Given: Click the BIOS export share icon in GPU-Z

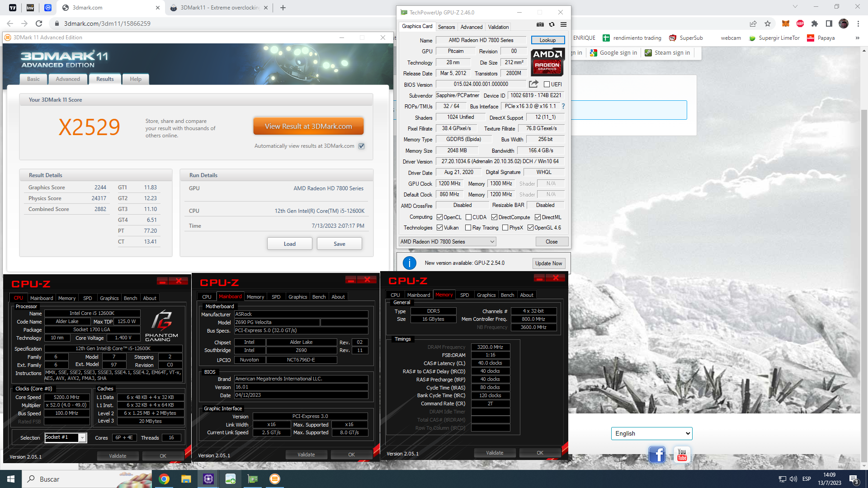Looking at the screenshot, I should click(533, 84).
